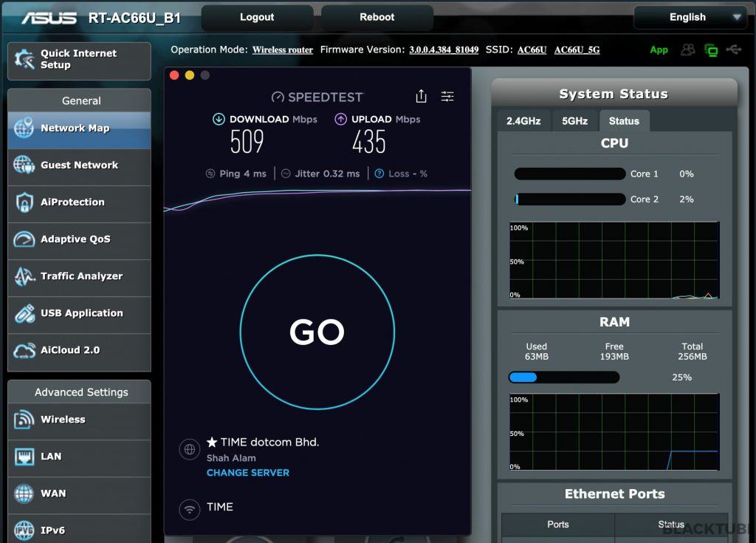Image resolution: width=756 pixels, height=543 pixels.
Task: Switch to the 5GHz tab
Action: click(x=574, y=121)
